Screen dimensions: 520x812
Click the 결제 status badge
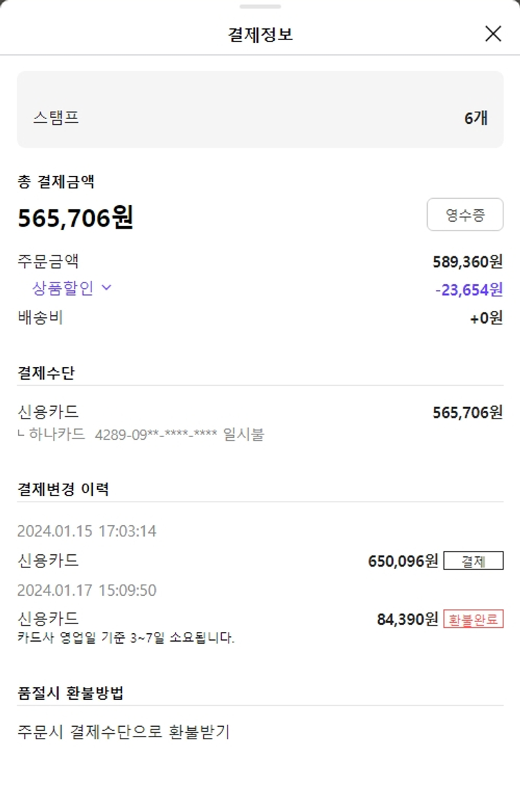click(474, 561)
